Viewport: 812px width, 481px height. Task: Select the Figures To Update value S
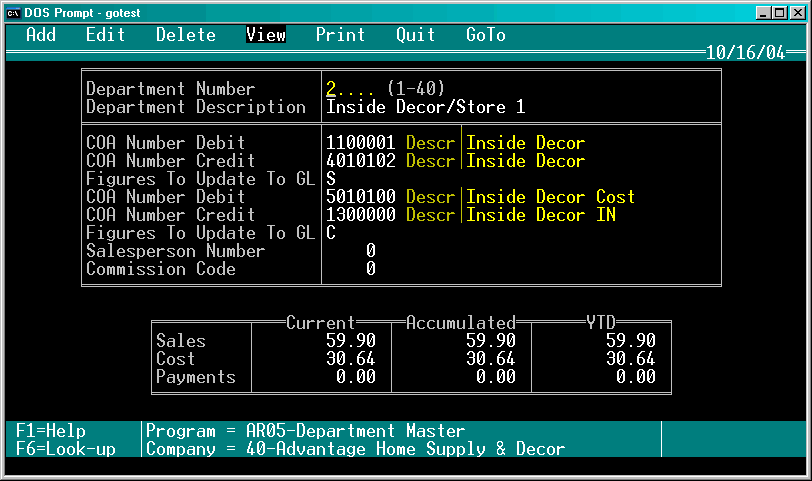click(x=331, y=179)
